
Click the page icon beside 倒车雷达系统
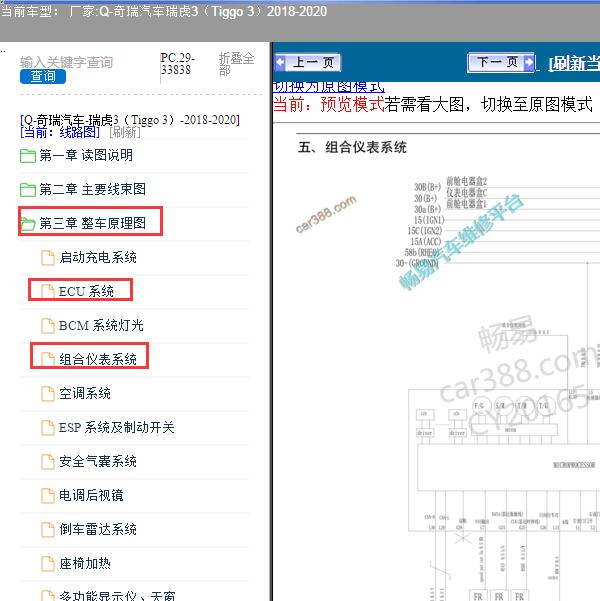[48, 529]
